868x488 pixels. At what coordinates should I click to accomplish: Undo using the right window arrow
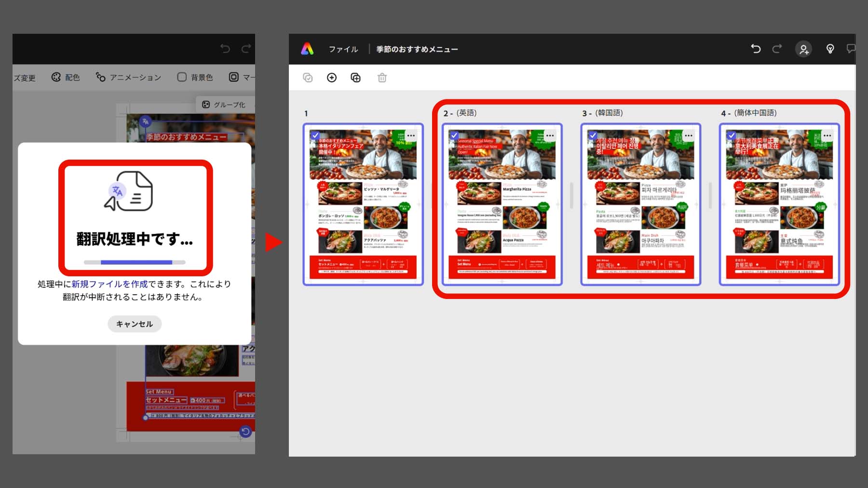tap(756, 49)
